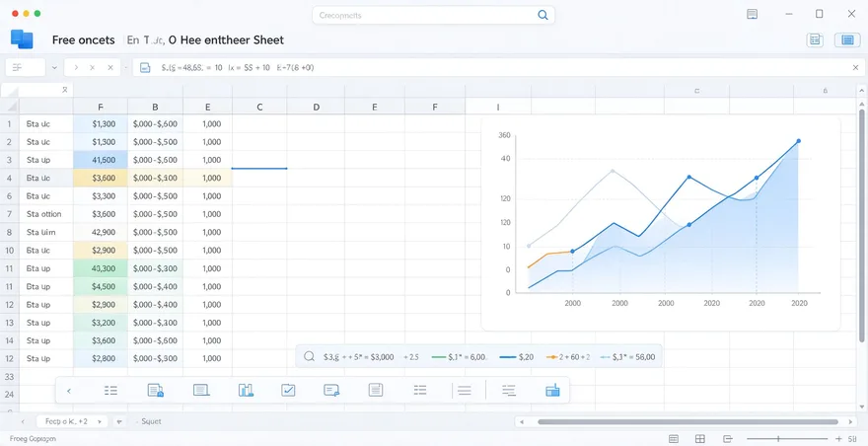Screen dimensions: 868x446
Task: Click the list icon right of the page icon
Action: 420,391
